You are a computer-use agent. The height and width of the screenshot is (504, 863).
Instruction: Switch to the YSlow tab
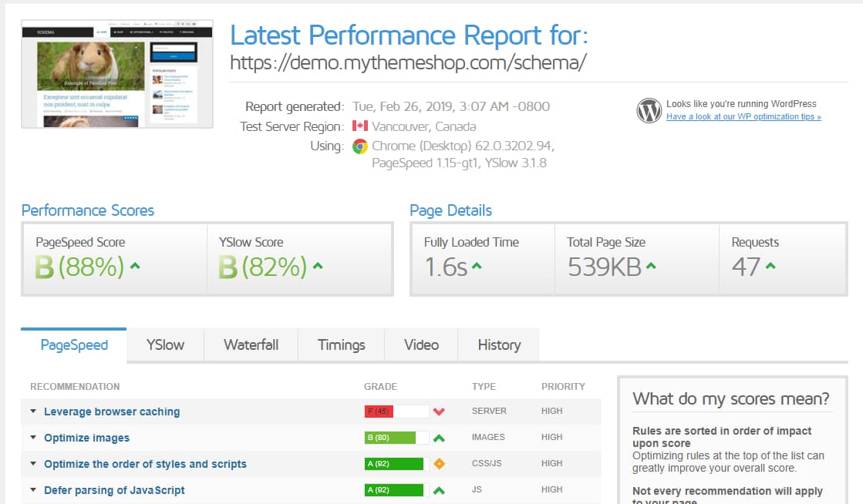(x=164, y=345)
